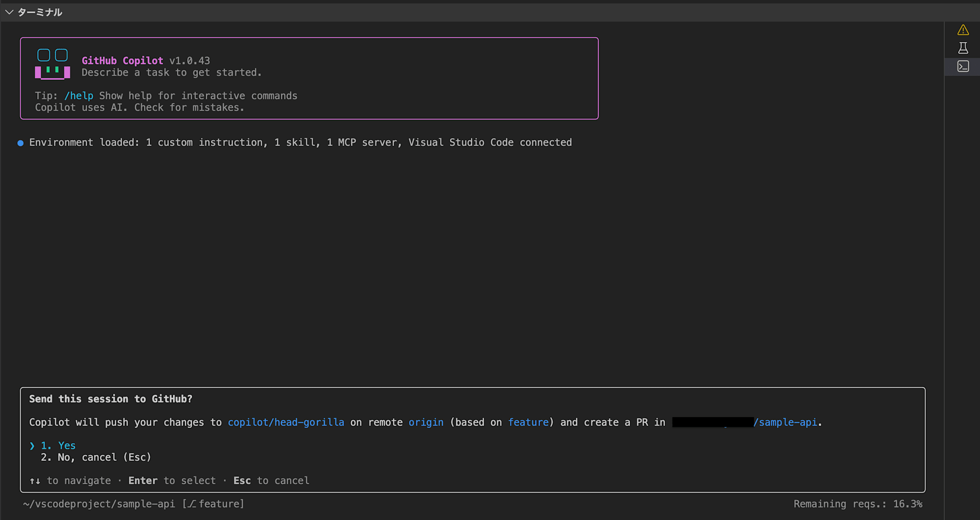Click the GitHub Copilot mascot logo
This screenshot has width=980, height=520.
[x=52, y=64]
